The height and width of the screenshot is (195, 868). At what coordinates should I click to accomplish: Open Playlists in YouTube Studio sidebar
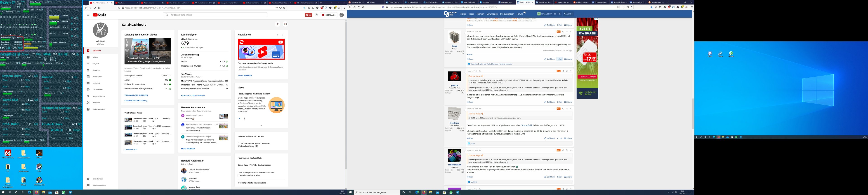100,64
